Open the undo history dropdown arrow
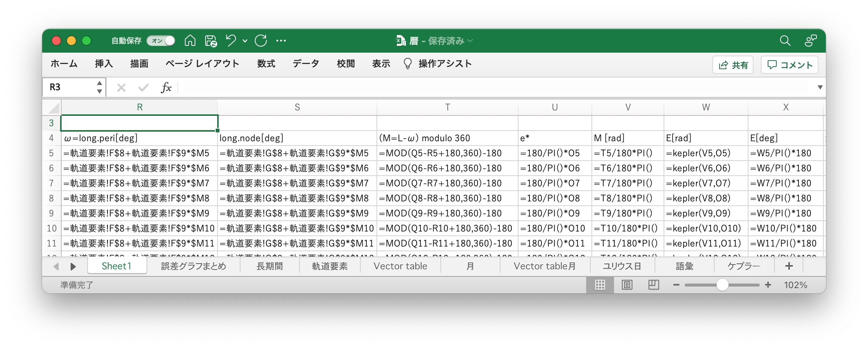 tap(245, 41)
